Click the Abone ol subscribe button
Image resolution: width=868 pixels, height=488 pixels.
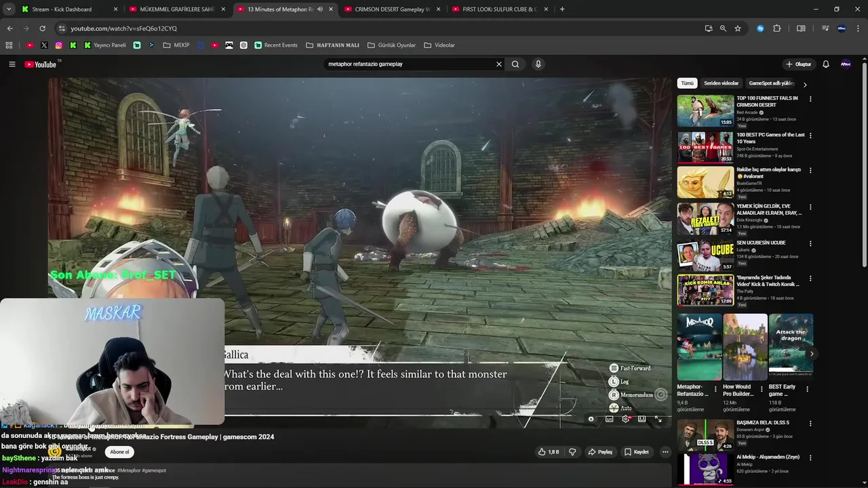(x=119, y=452)
